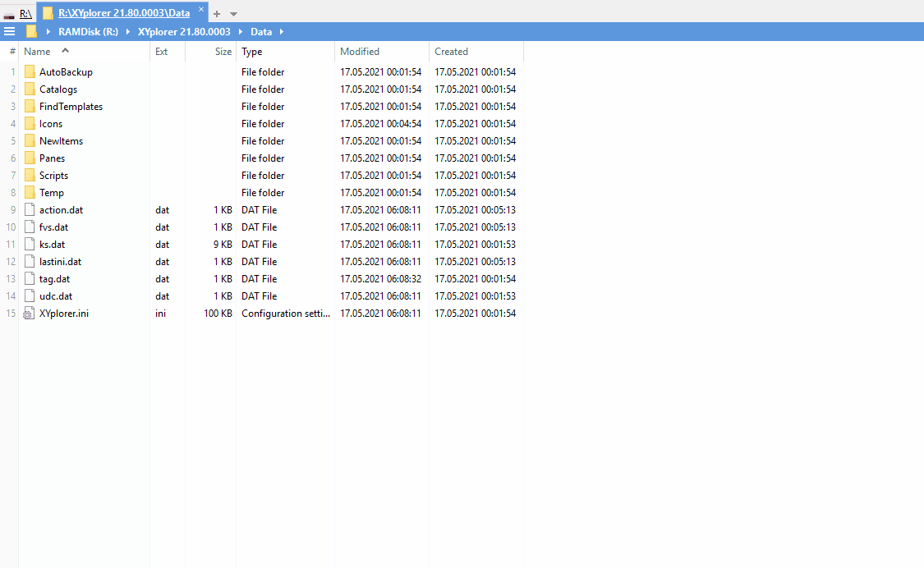Open the tab list dropdown arrow
The image size is (924, 568).
pos(233,14)
